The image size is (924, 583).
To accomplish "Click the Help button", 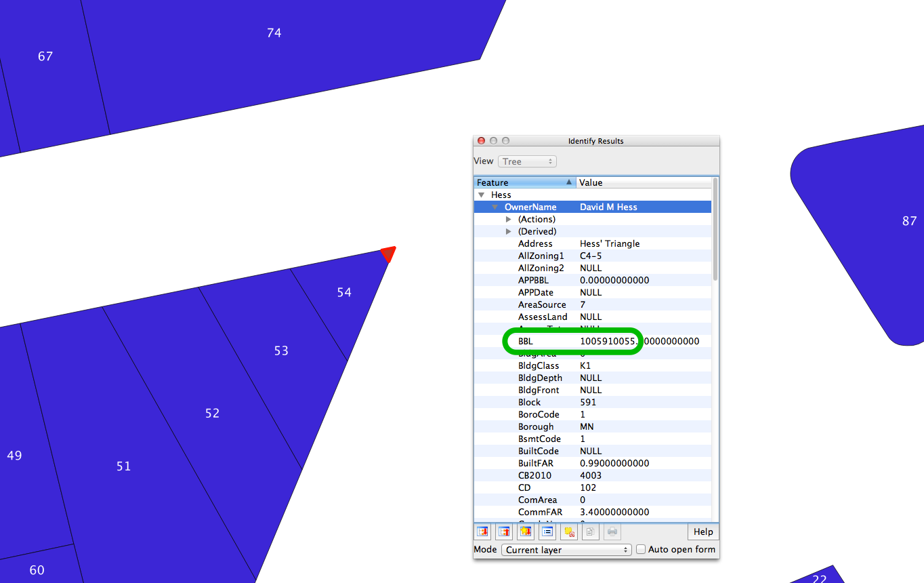I will click(x=703, y=532).
